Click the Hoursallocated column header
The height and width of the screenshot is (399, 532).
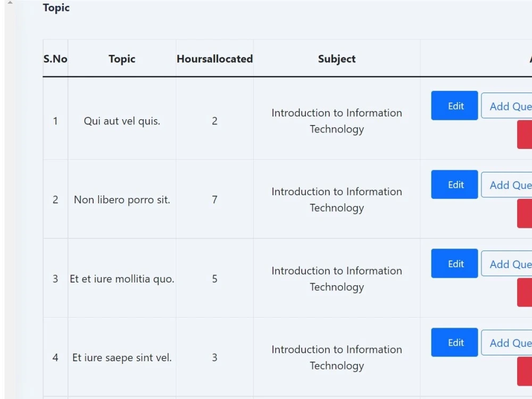(214, 59)
